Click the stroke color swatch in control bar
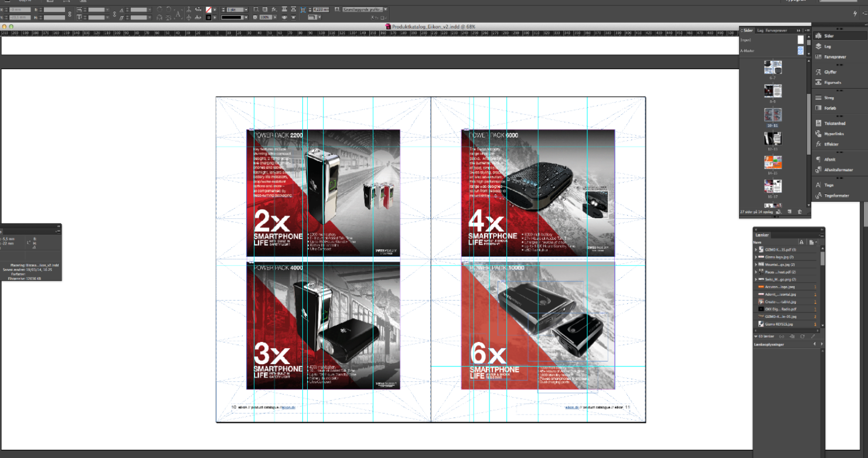Viewport: 868px width, 458px height. 208,18
